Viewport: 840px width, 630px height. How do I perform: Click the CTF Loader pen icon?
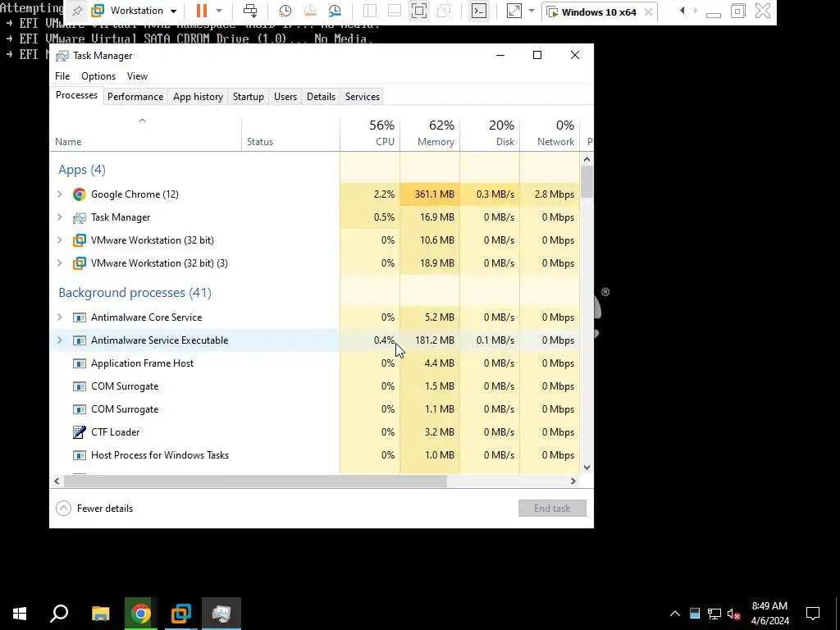click(80, 431)
